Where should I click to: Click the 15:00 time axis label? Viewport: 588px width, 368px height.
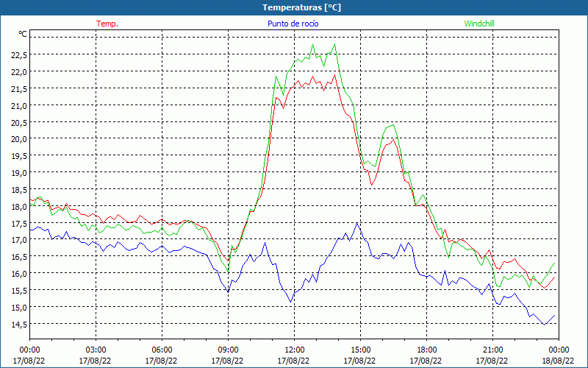click(x=360, y=350)
